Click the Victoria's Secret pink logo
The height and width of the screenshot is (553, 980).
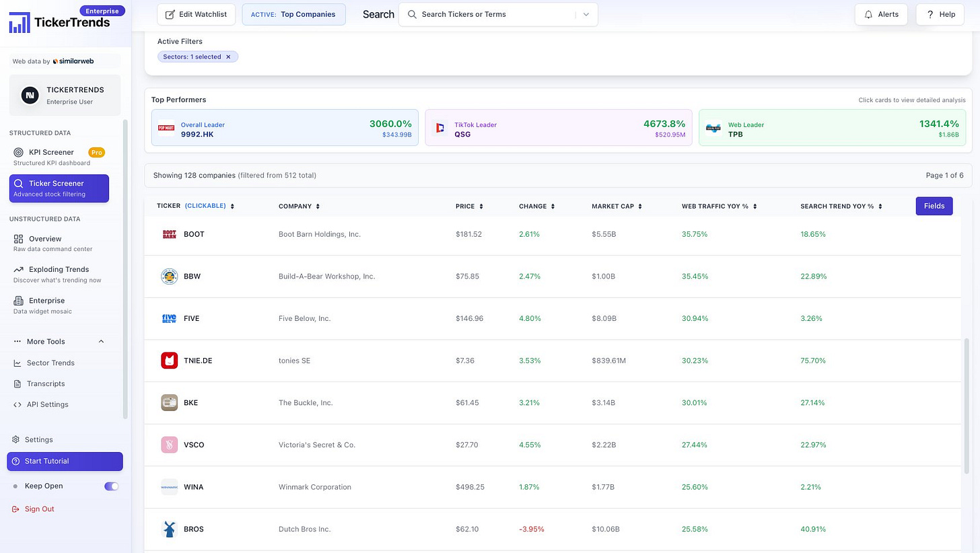click(170, 445)
